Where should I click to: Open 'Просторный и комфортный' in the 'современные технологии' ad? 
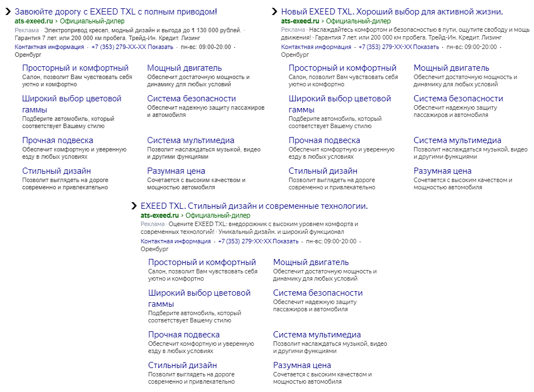(202, 262)
